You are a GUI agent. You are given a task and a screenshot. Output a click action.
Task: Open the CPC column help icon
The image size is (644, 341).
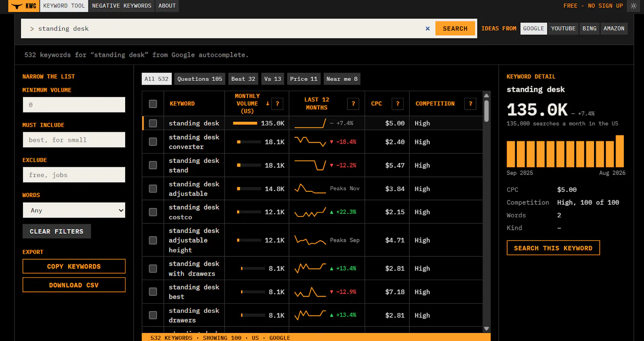click(398, 104)
